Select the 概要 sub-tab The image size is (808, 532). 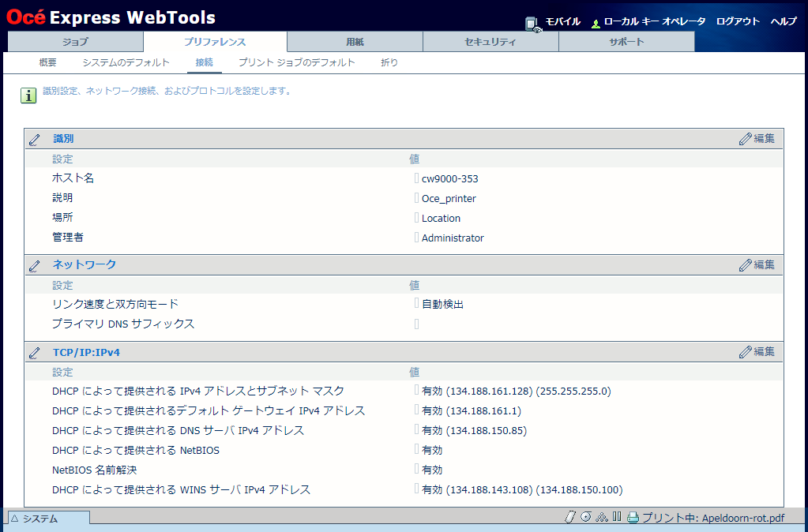[x=48, y=62]
